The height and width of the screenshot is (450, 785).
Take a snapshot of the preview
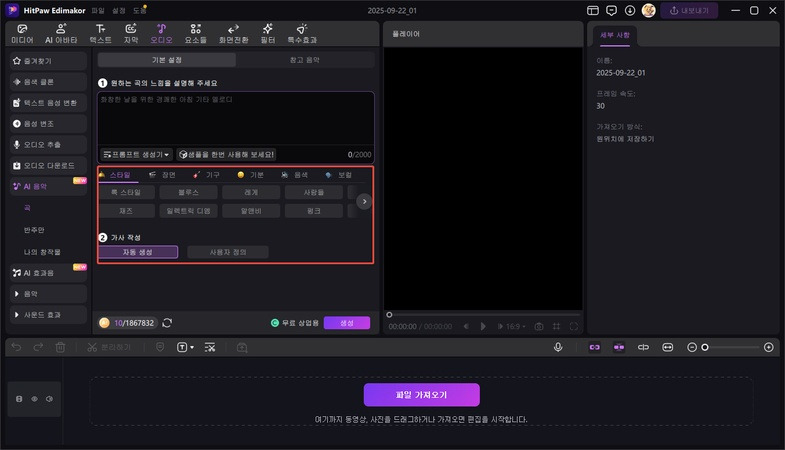coord(539,326)
